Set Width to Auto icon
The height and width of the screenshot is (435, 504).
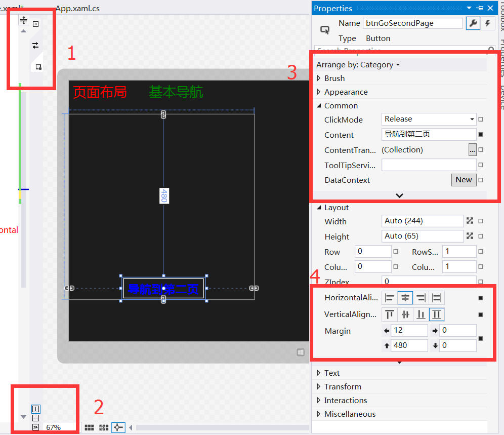point(470,221)
